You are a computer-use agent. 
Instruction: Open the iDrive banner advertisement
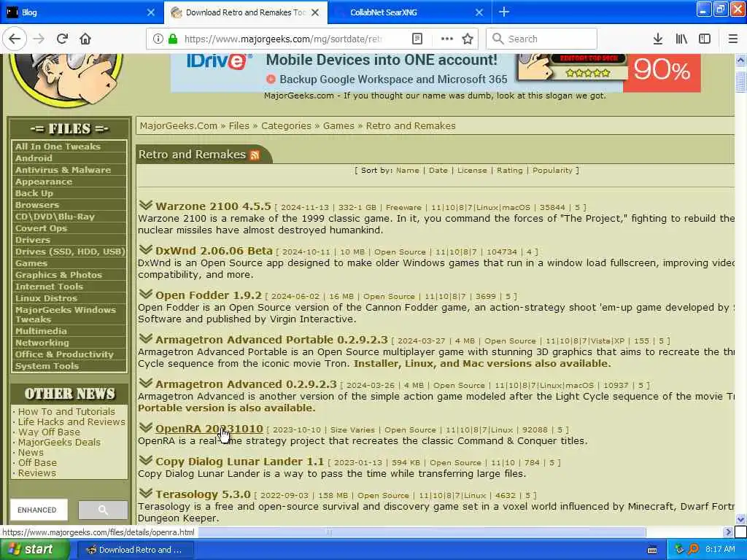[x=436, y=72]
